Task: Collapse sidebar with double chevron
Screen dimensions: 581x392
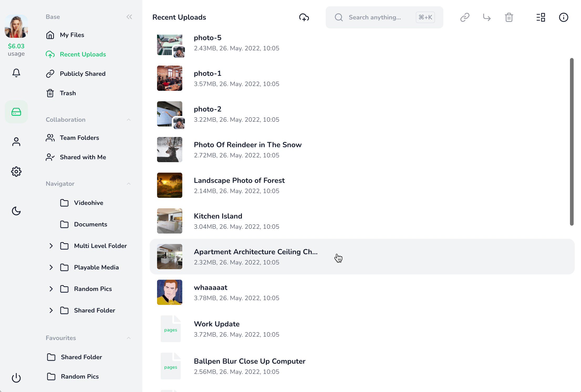Action: coord(129,17)
